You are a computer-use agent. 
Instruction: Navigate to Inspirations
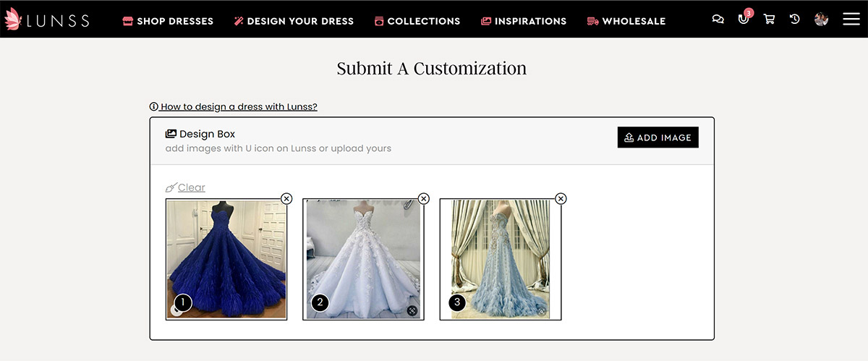[x=524, y=21]
